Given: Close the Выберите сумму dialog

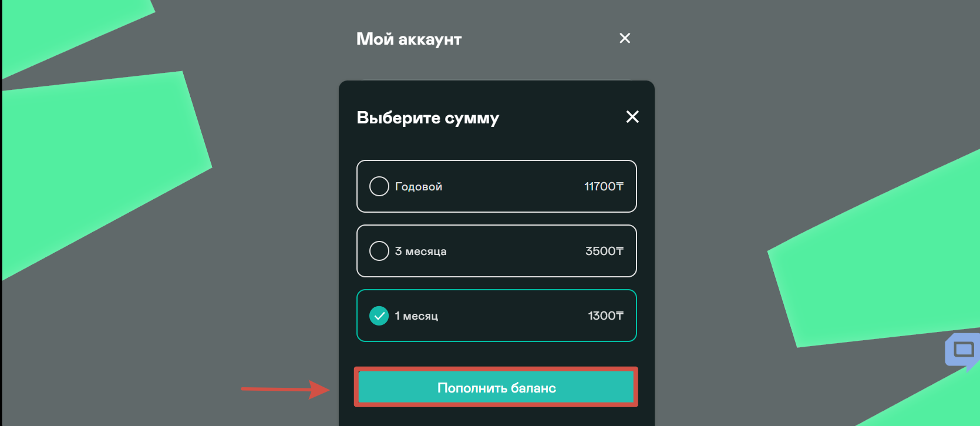Looking at the screenshot, I should (x=632, y=117).
